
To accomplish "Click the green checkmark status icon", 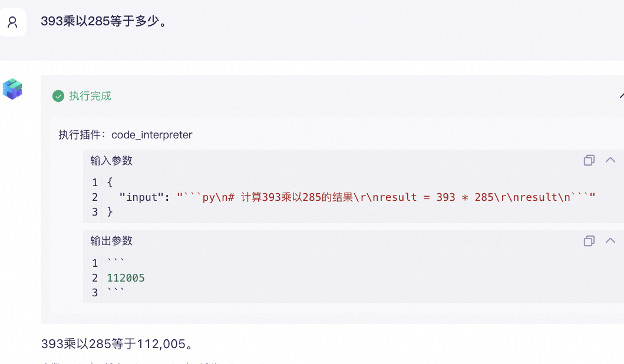I will coord(58,96).
